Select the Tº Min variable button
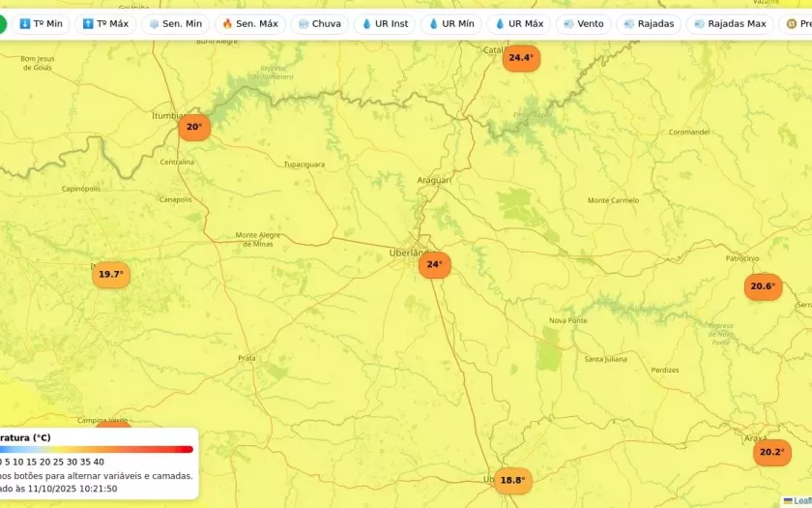 pyautogui.click(x=41, y=23)
